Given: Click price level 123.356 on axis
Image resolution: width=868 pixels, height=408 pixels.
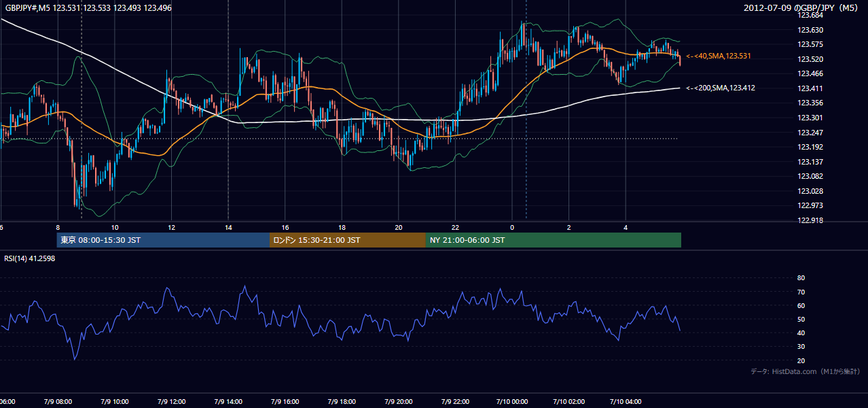Looking at the screenshot, I should coord(810,103).
